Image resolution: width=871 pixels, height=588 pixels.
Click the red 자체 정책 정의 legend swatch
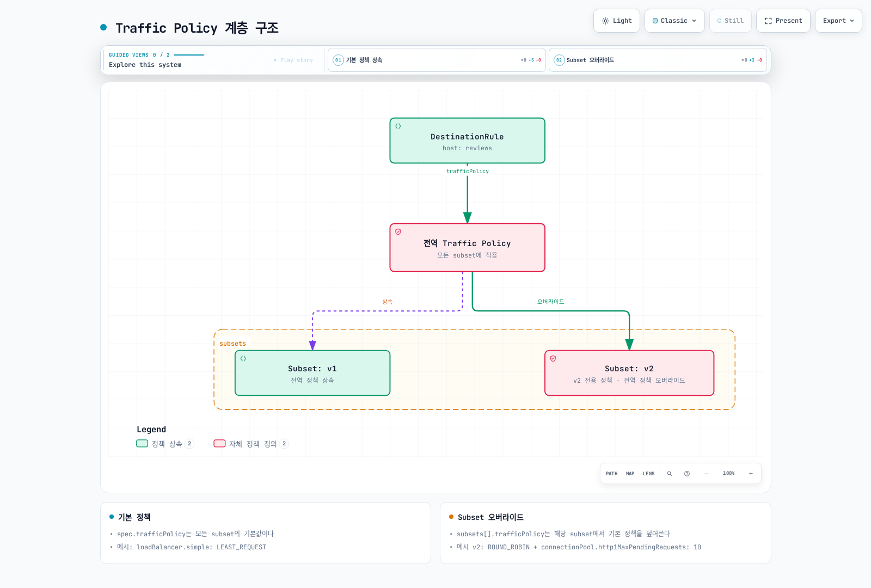click(x=219, y=444)
